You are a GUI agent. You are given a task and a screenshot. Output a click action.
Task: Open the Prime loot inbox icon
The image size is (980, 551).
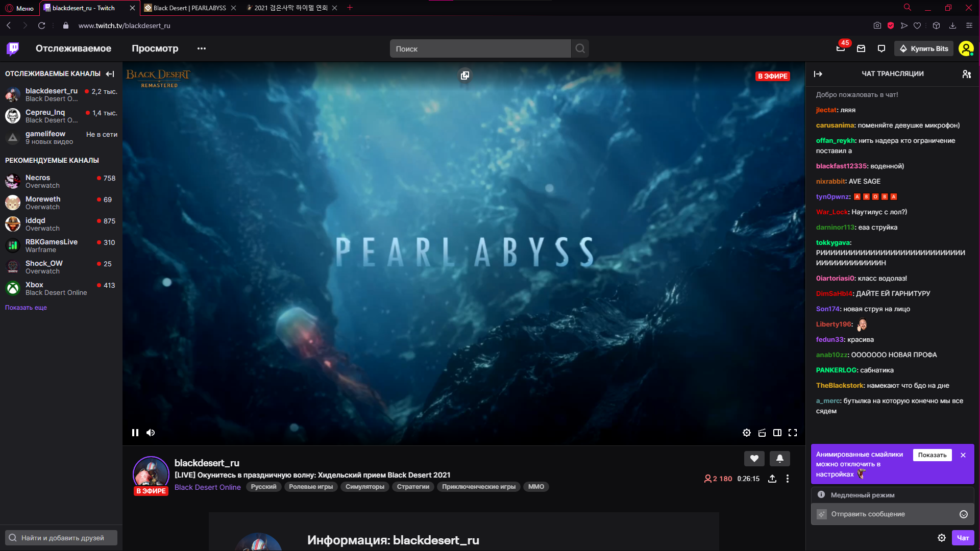pos(861,48)
